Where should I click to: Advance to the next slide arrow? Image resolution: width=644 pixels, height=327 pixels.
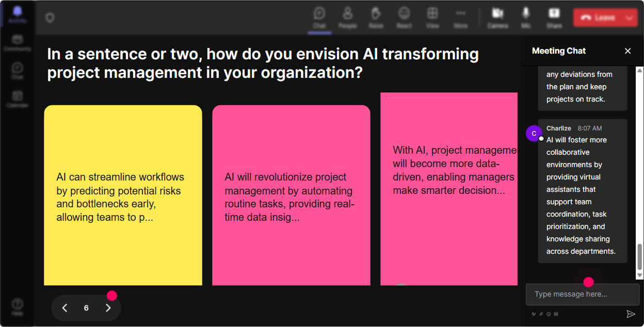108,308
